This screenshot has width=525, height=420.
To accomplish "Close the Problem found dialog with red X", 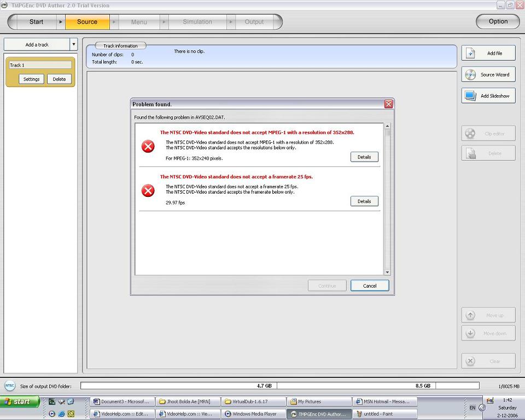I will point(388,104).
